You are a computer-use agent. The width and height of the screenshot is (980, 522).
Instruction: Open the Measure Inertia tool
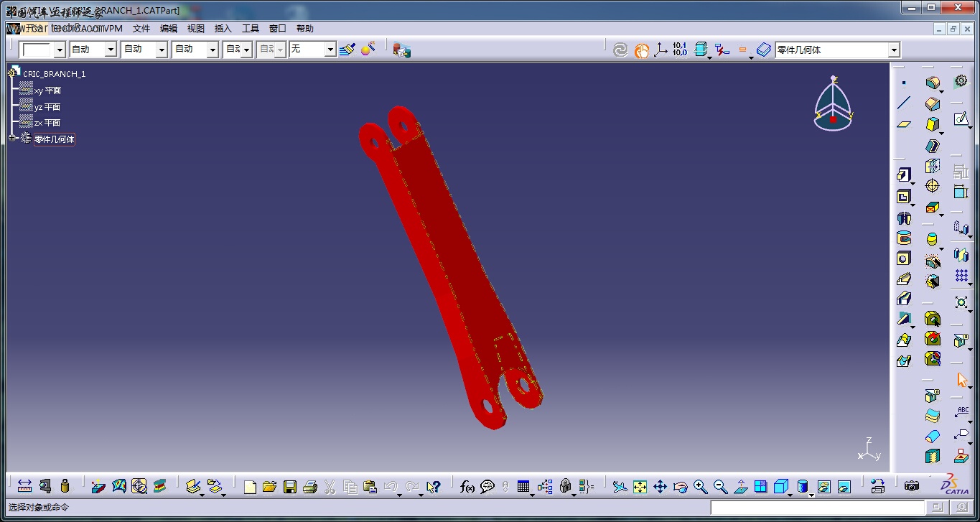click(x=65, y=486)
